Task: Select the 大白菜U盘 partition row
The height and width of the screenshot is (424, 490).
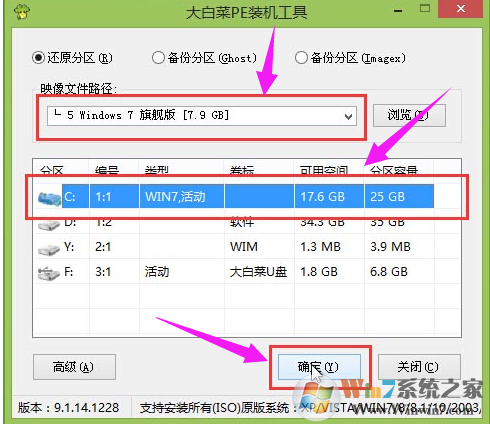Action: [247, 272]
